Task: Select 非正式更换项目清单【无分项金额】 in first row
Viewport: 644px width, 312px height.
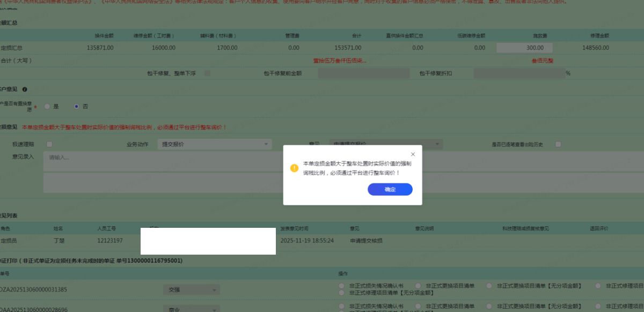Action: point(489,286)
